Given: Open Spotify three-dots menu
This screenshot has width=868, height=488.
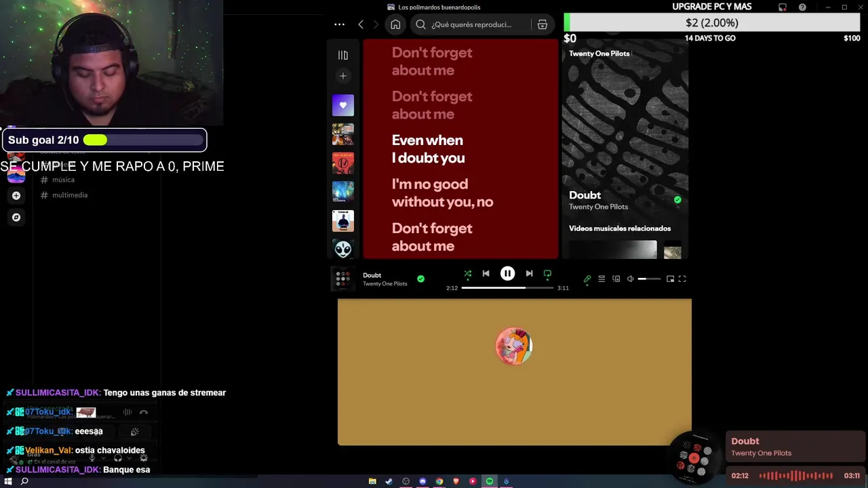Looking at the screenshot, I should (339, 24).
